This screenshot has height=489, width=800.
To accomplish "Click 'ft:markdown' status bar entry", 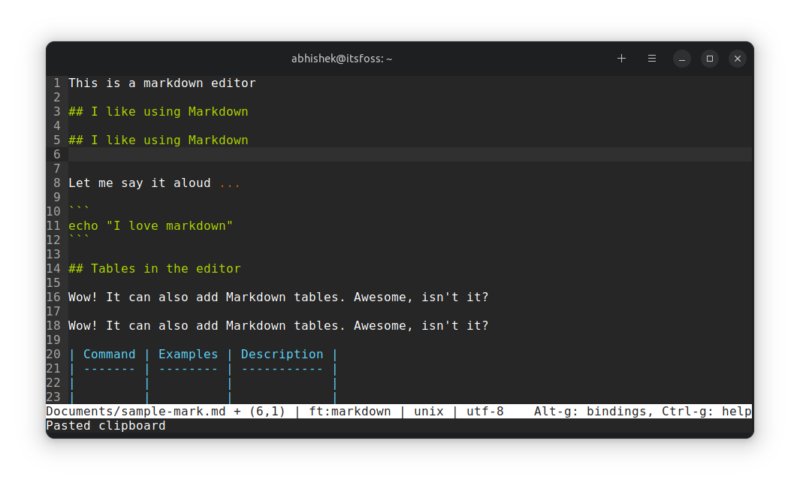I will 350,411.
